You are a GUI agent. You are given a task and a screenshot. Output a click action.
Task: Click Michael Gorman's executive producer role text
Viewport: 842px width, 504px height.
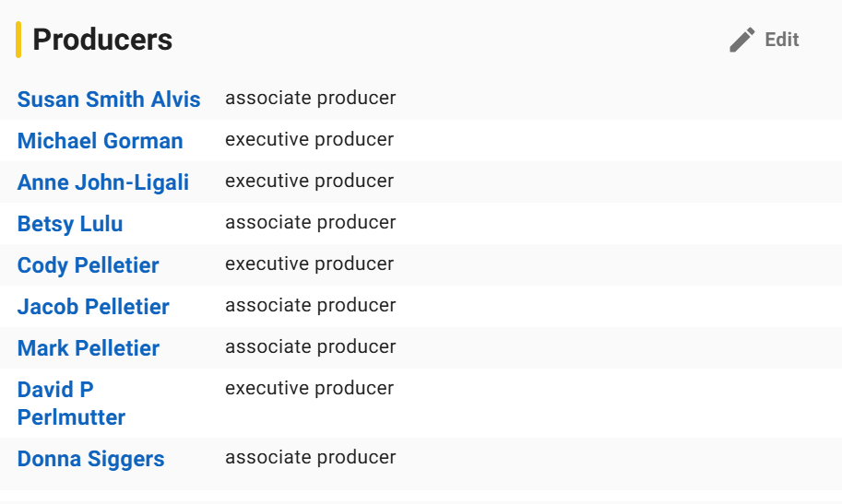click(309, 139)
